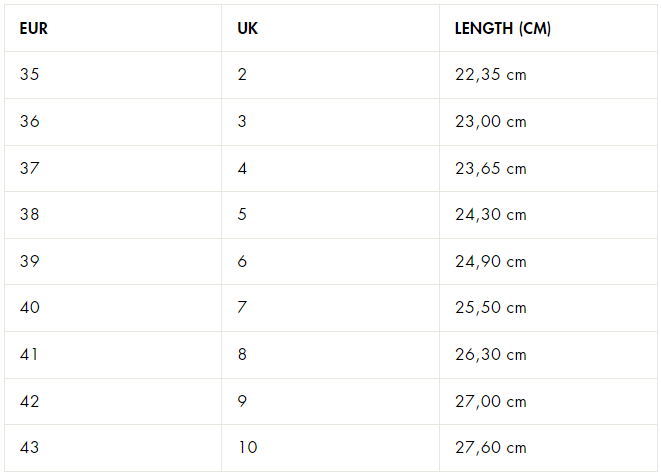Click UK size 2 cell
Image resolution: width=661 pixels, height=474 pixels.
click(242, 75)
